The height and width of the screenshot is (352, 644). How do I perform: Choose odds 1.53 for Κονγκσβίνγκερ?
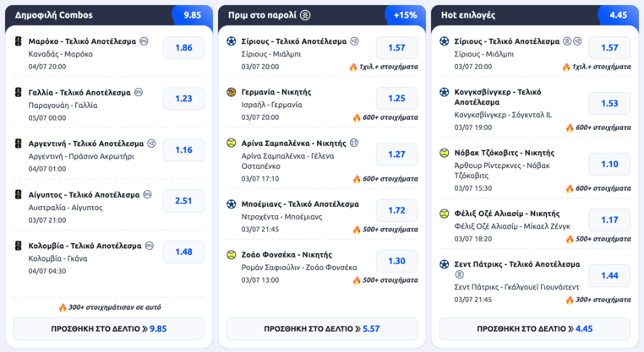pyautogui.click(x=609, y=103)
